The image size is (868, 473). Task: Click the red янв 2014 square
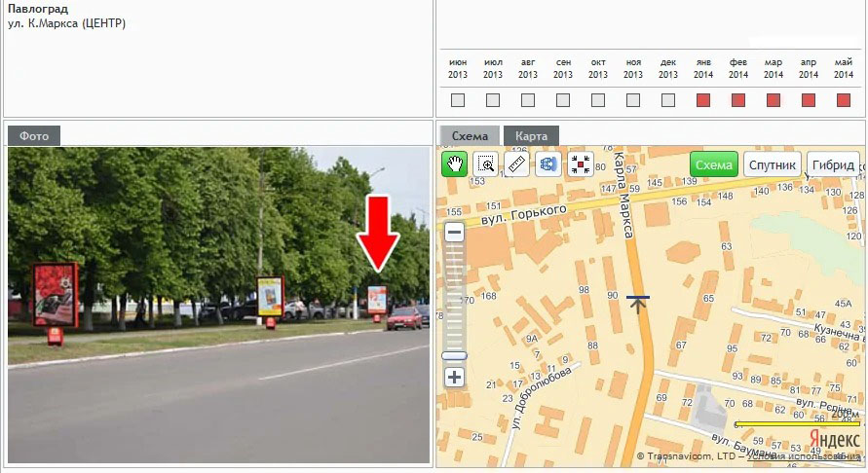pos(703,100)
